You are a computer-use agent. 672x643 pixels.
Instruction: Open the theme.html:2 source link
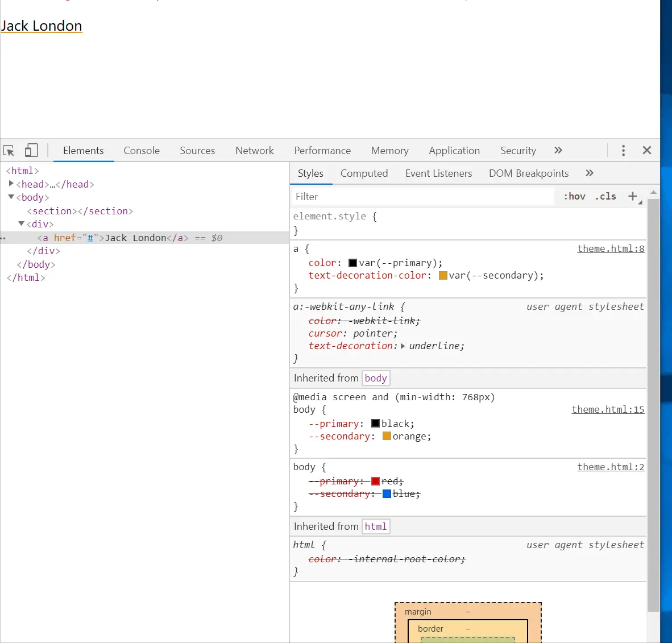click(x=611, y=467)
